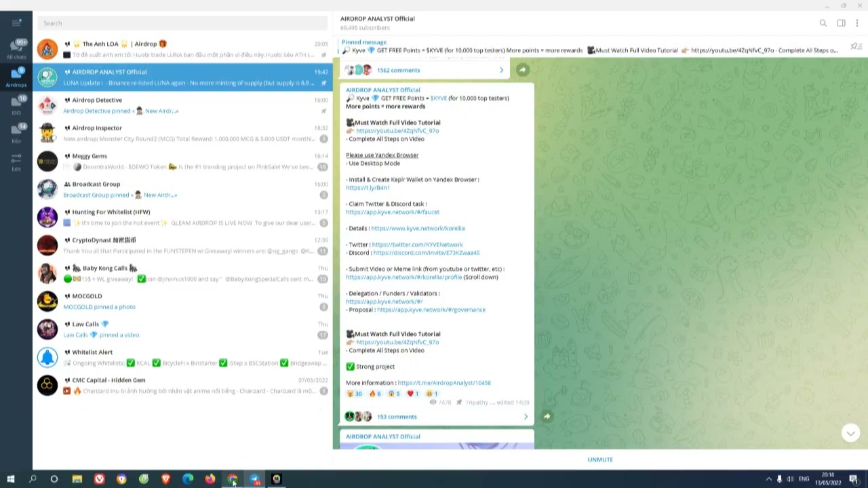The width and height of the screenshot is (868, 488).
Task: Show hidden system tray icons
Action: click(x=768, y=479)
